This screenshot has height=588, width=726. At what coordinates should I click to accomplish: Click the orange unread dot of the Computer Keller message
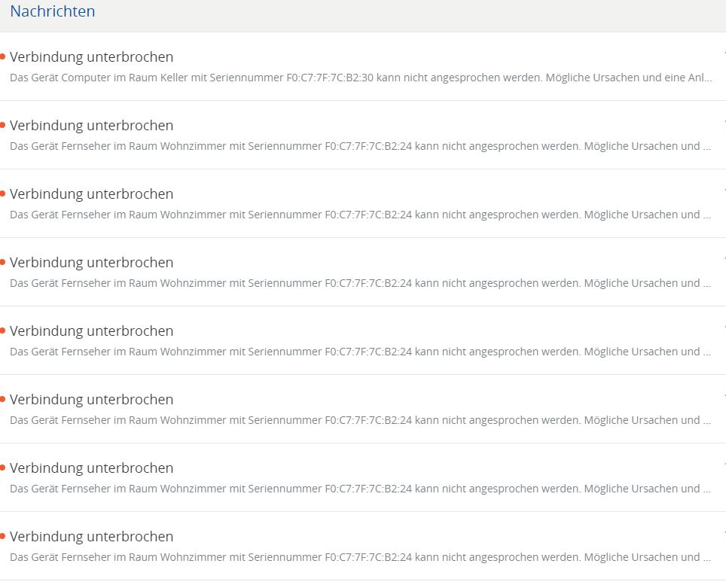[3, 57]
